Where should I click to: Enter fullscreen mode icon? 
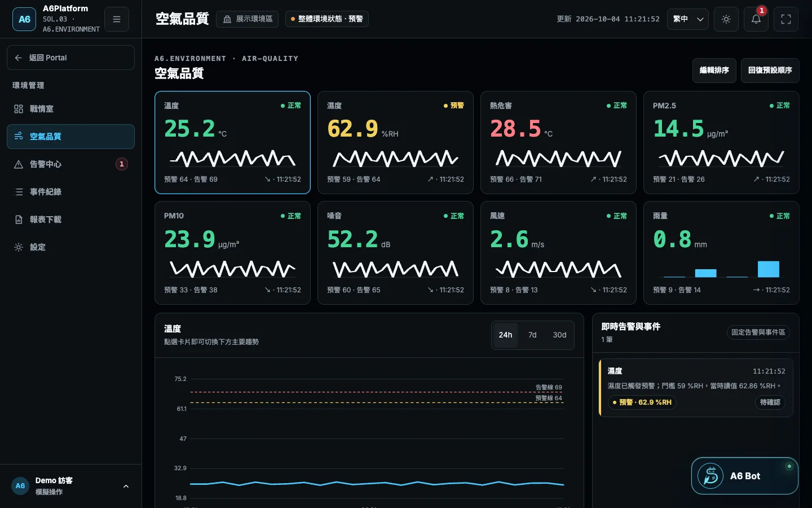(x=786, y=19)
